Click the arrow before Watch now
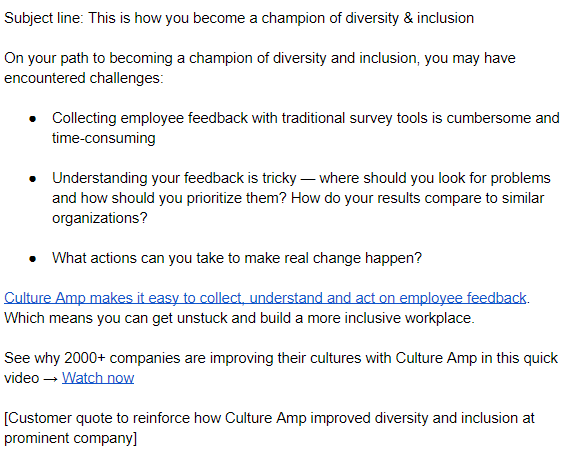The image size is (569, 468). [x=50, y=379]
